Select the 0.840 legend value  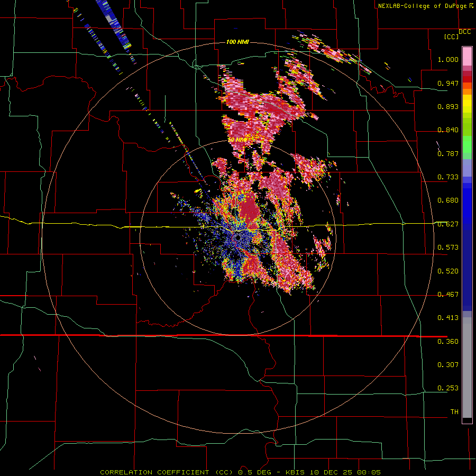448,130
